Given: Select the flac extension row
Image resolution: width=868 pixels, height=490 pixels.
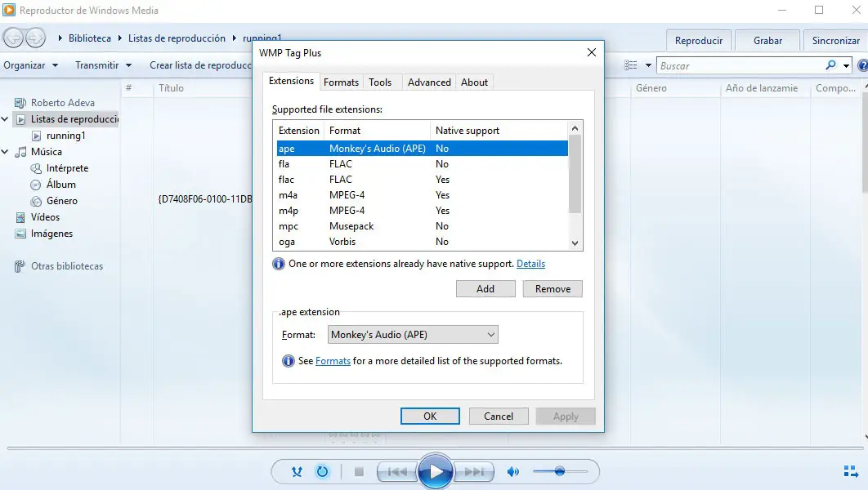Looking at the screenshot, I should 422,179.
